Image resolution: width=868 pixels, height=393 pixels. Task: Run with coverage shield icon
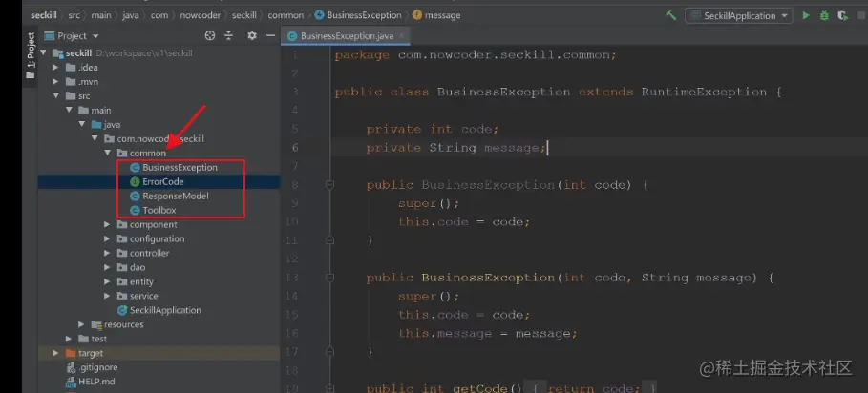(x=843, y=15)
